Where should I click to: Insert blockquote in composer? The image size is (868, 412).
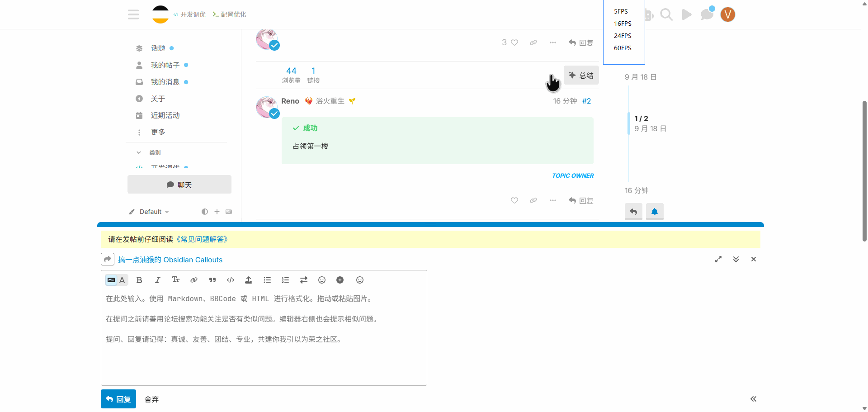coord(212,280)
